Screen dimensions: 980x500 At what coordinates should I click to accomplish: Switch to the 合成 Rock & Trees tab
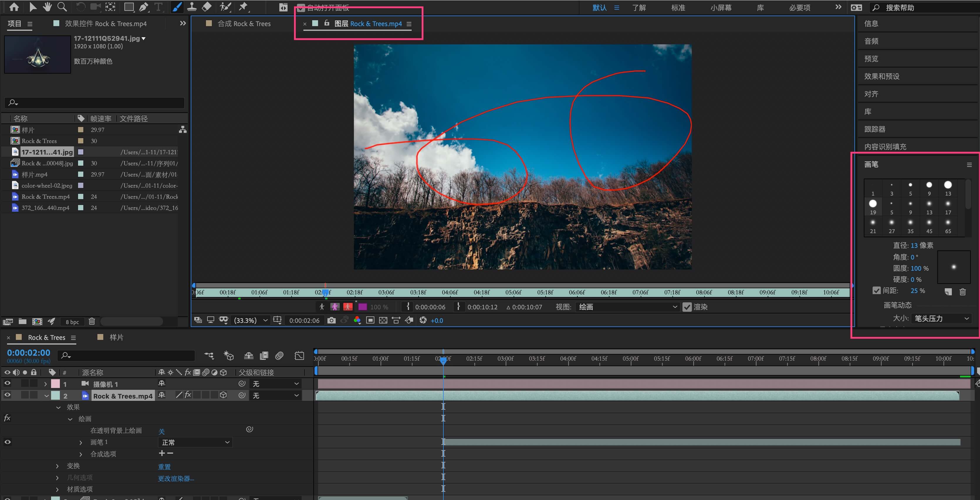244,23
